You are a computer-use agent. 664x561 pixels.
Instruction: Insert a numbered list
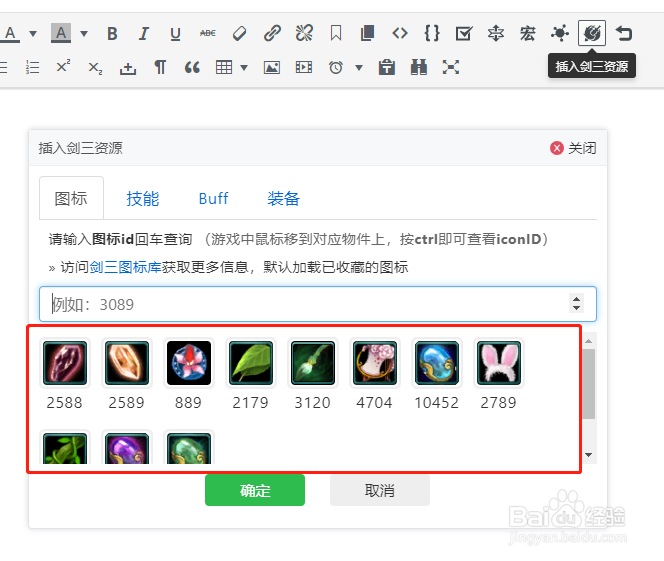(x=32, y=67)
